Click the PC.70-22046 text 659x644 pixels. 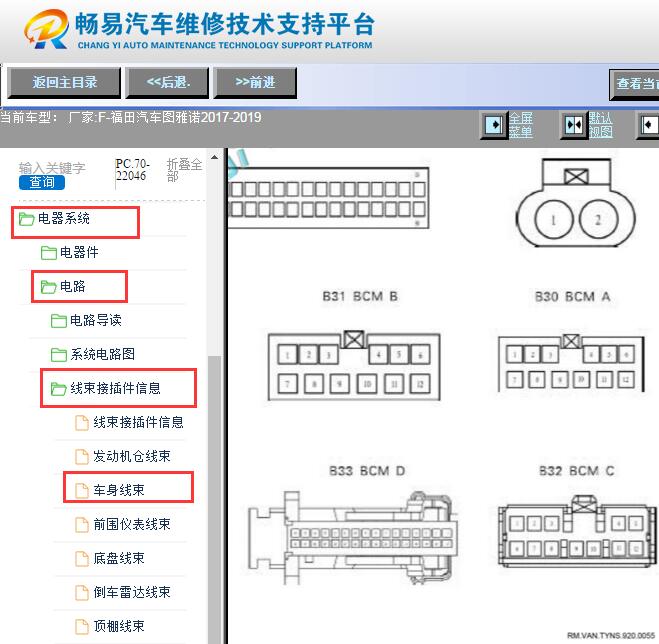point(132,169)
